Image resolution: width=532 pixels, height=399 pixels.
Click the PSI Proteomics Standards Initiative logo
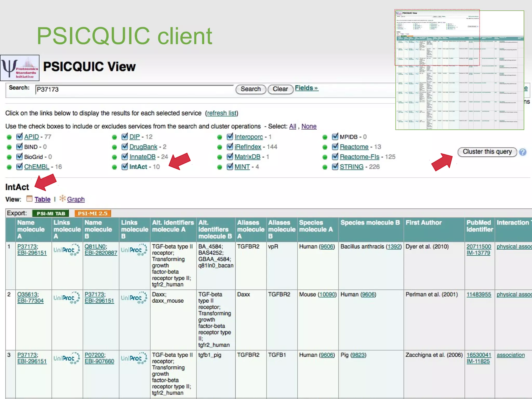pos(20,68)
